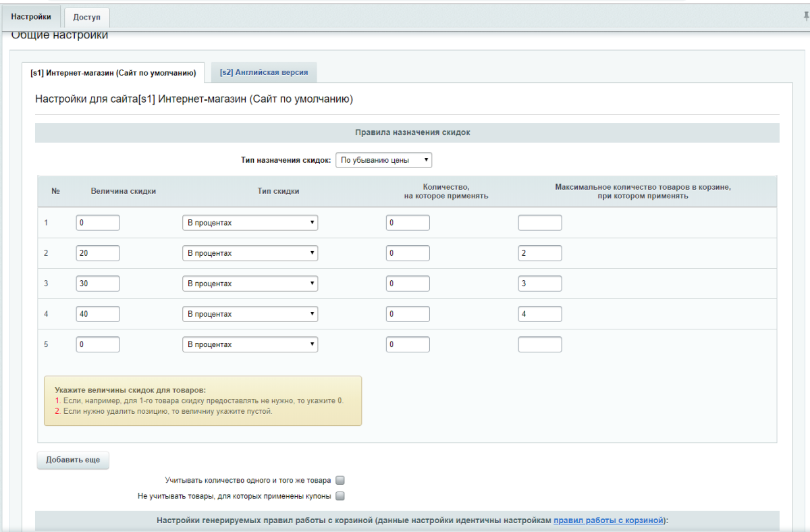This screenshot has width=810, height=532.
Task: Focus discount value field containing 40
Action: click(98, 314)
